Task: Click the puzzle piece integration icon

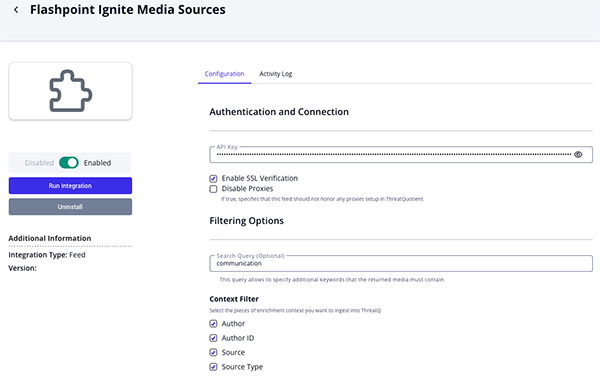Action: tap(70, 91)
